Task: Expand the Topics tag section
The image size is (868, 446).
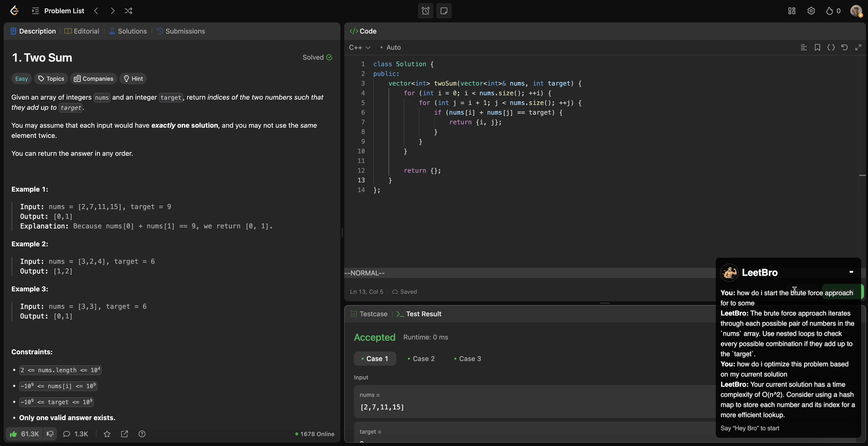Action: coord(51,78)
